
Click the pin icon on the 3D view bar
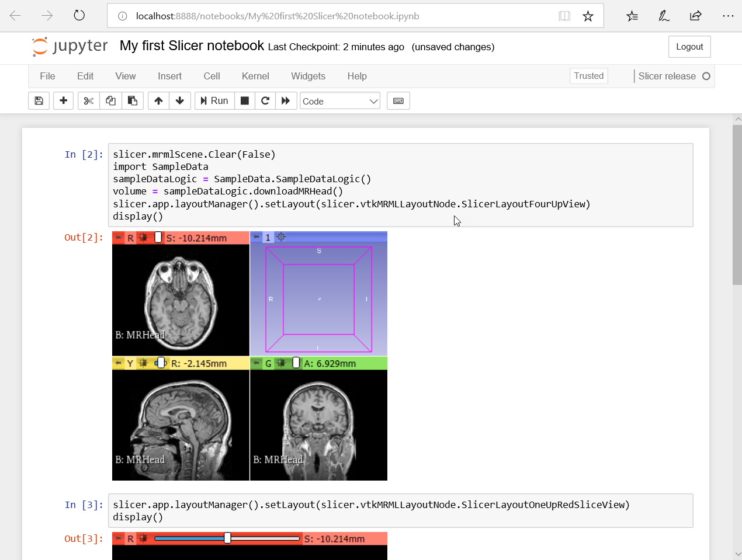click(256, 237)
